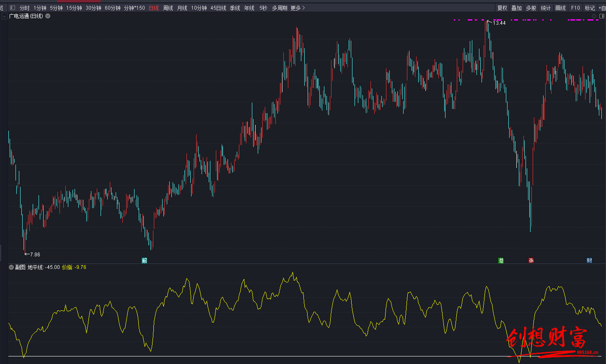Click the 13.44 high price label
The image size is (606, 364).
tap(499, 23)
